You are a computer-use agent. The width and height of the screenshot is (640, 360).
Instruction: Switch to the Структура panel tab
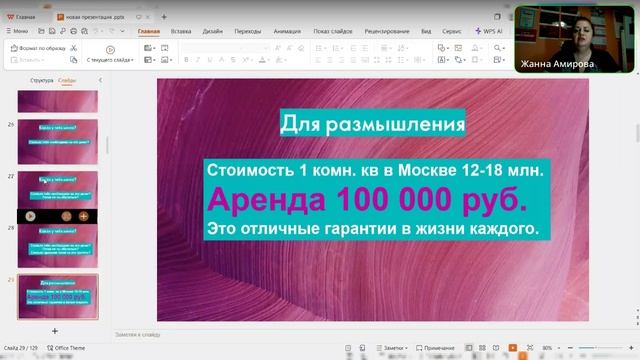coord(42,80)
